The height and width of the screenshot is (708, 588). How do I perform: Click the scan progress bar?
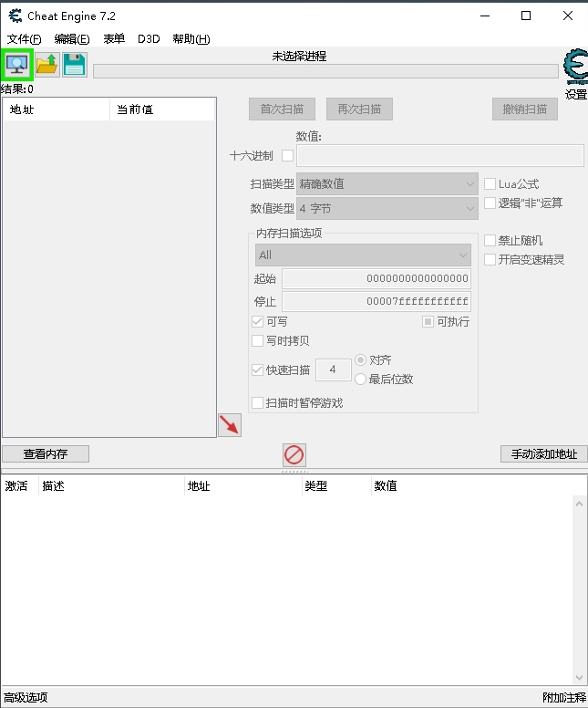pyautogui.click(x=325, y=71)
